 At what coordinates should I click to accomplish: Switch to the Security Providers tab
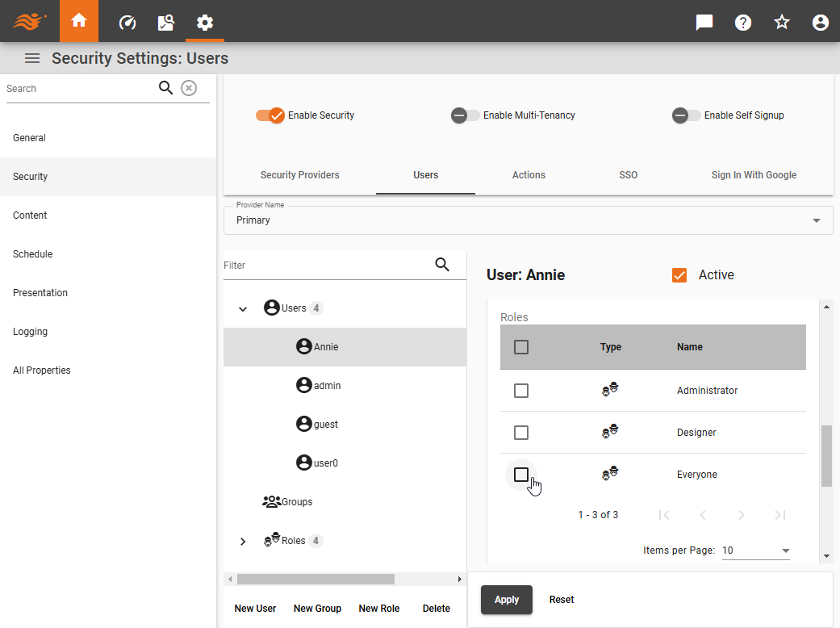[299, 175]
